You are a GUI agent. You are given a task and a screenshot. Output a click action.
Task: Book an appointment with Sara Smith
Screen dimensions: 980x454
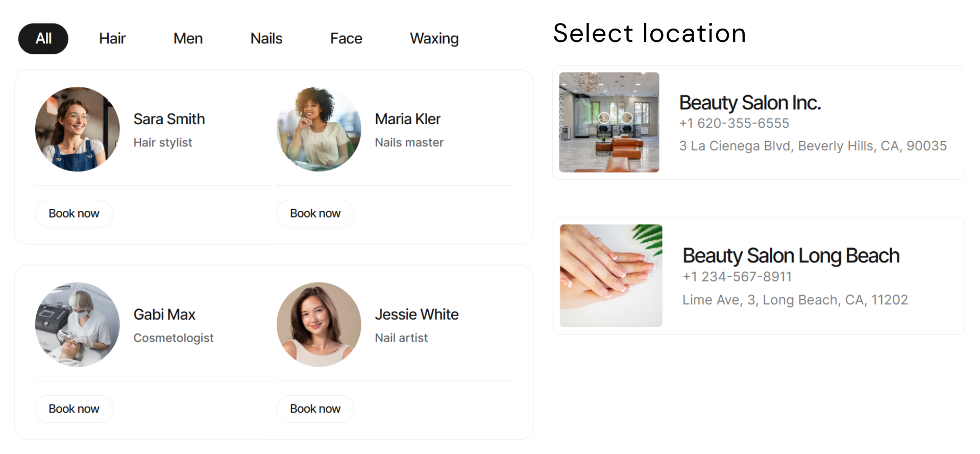73,213
